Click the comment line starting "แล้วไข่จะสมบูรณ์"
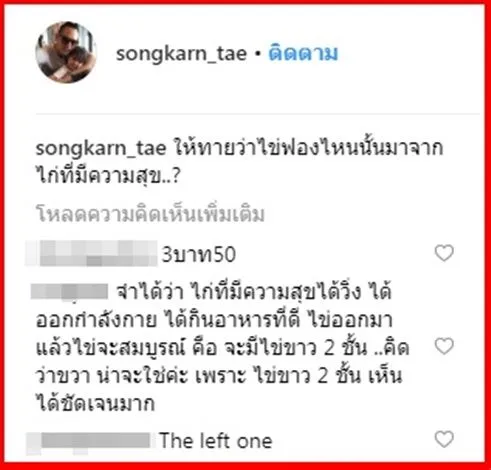This screenshot has width=491, height=470. click(x=222, y=348)
